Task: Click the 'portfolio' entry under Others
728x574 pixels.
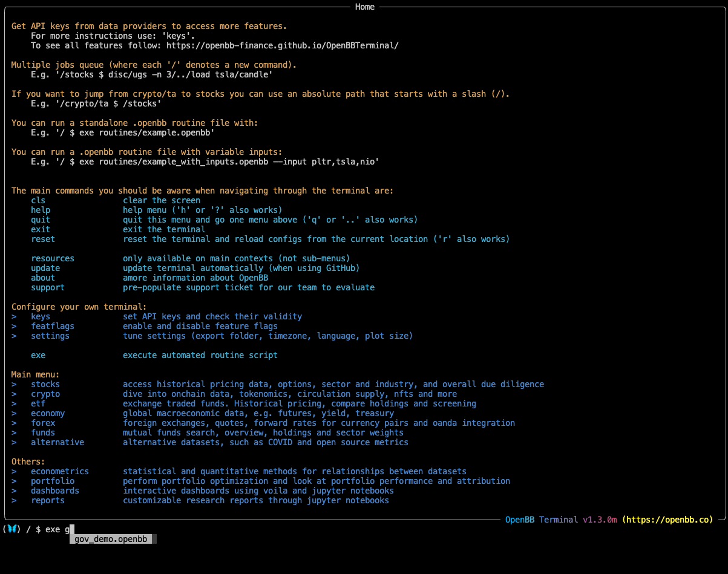Action: (53, 481)
